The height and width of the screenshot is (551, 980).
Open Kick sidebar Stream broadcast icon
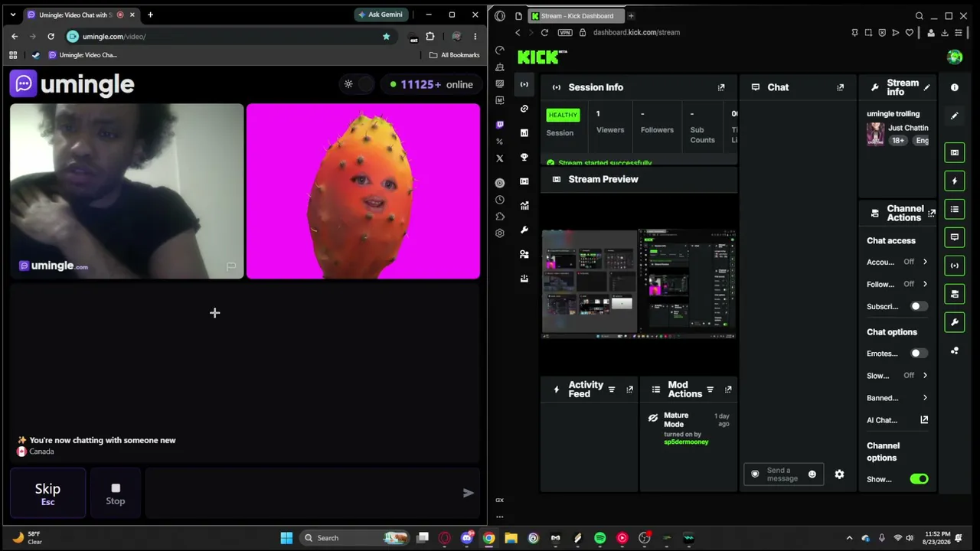point(524,84)
